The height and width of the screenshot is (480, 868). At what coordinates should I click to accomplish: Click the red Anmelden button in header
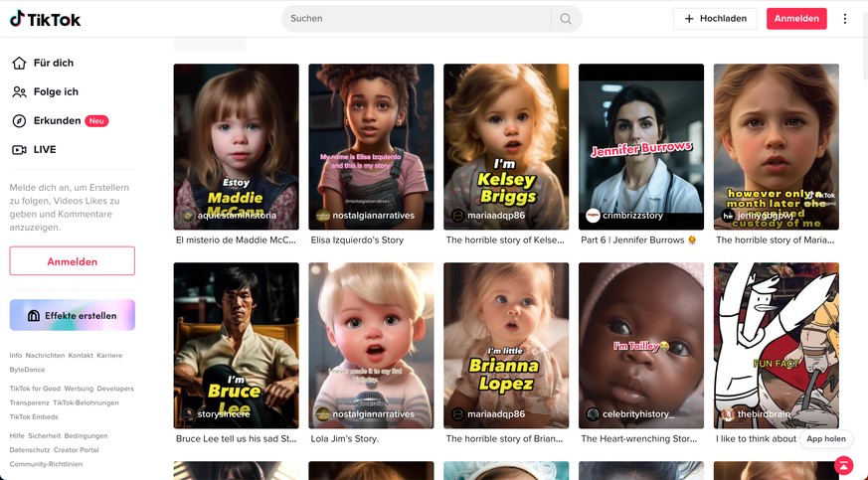click(796, 19)
